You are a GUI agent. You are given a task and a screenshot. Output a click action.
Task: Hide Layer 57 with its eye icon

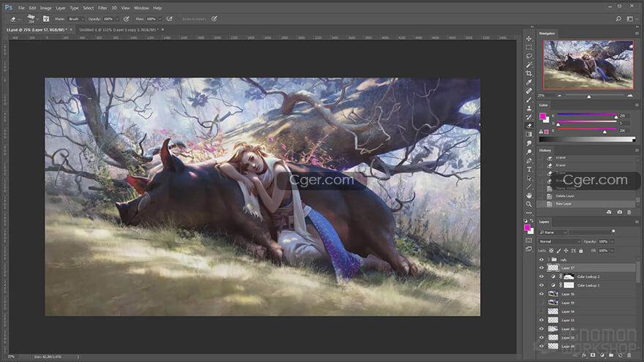click(542, 268)
